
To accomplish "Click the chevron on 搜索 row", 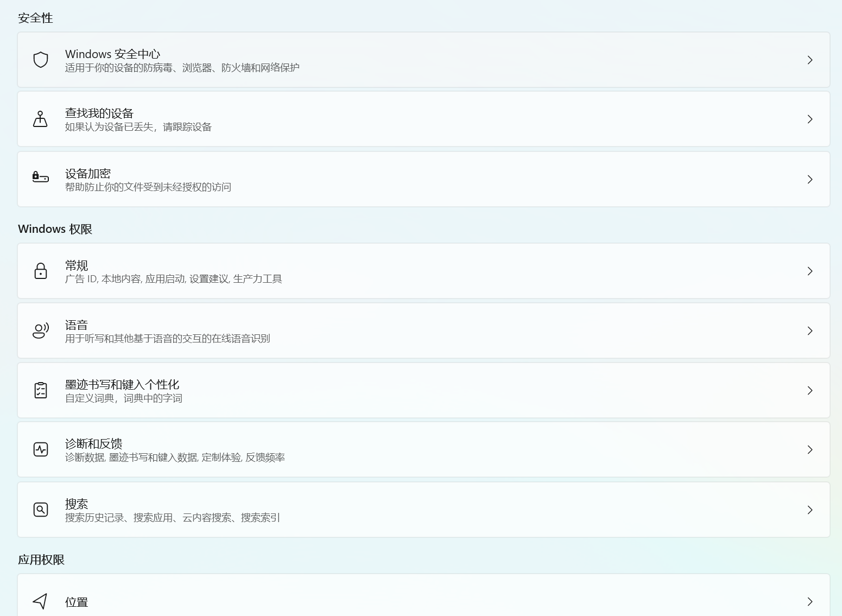I will point(810,510).
